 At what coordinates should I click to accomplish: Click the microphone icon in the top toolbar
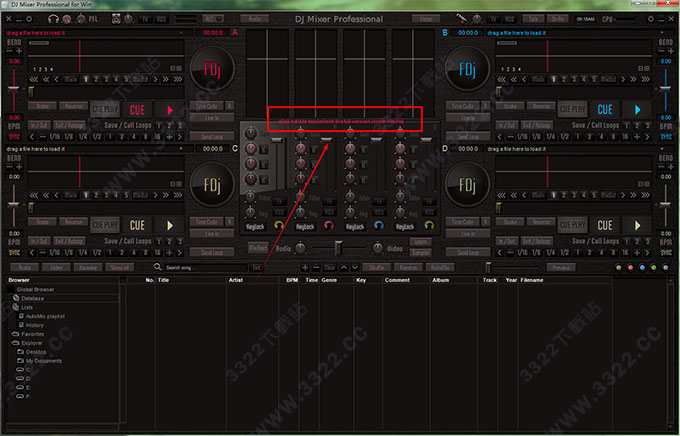click(461, 19)
